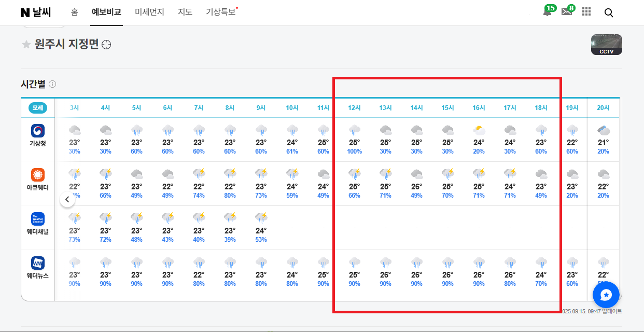Open the 홈 tab
The image size is (644, 332).
coord(75,12)
